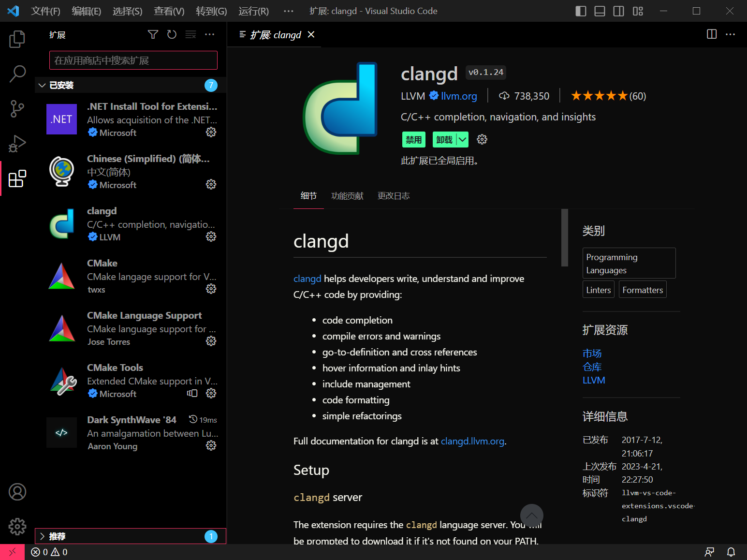Click the notifications bell in status bar
This screenshot has height=560, width=747.
point(731,552)
